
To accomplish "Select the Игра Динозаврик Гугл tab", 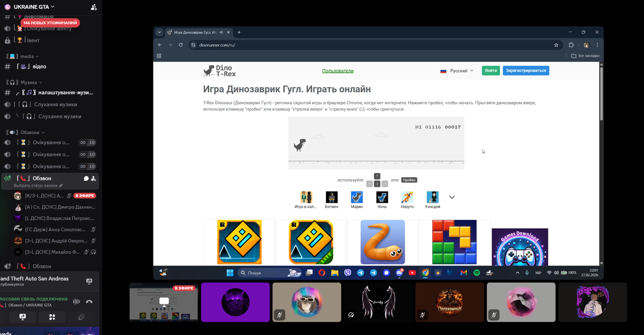I will (195, 32).
